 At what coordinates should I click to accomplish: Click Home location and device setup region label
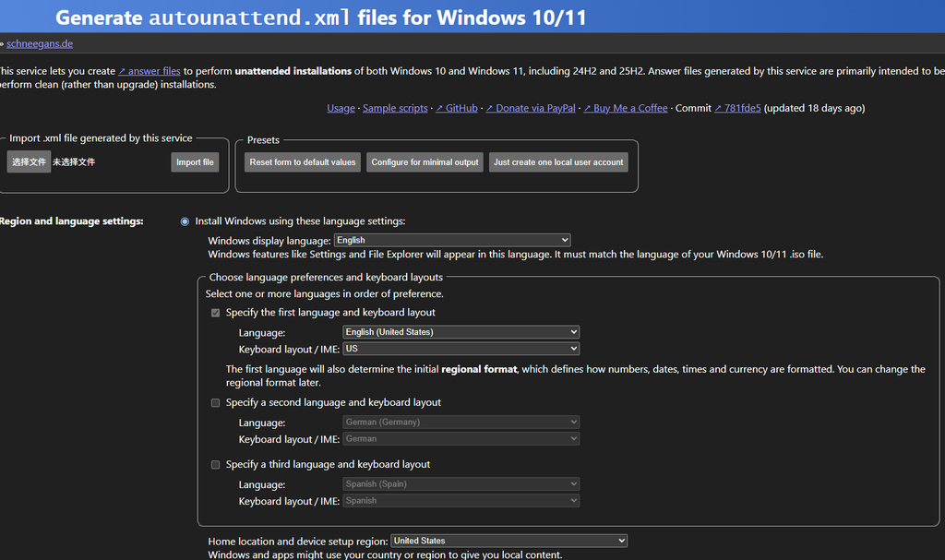click(x=298, y=542)
